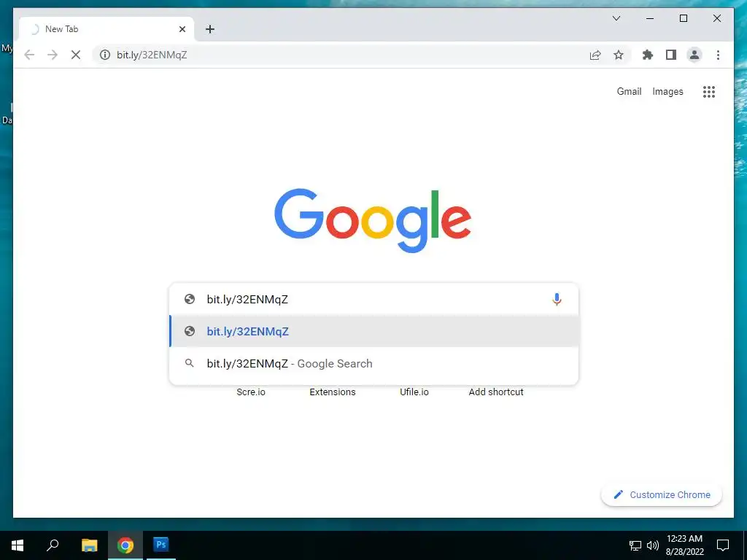Open the tab search chevron

click(x=616, y=18)
